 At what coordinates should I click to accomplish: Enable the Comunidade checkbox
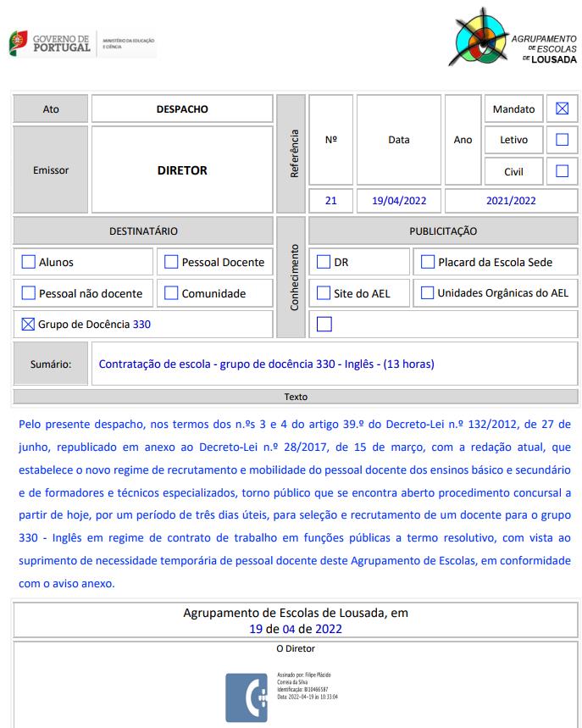(171, 293)
